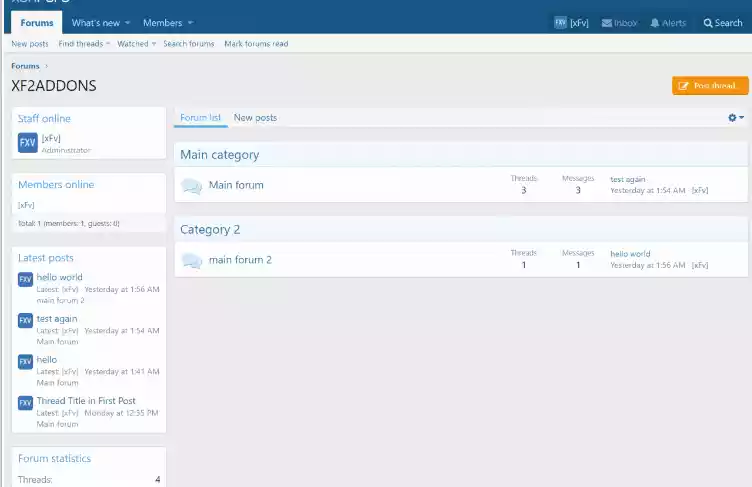Open the Staff online heading link
Screen dimensions: 752x487
click(x=44, y=119)
